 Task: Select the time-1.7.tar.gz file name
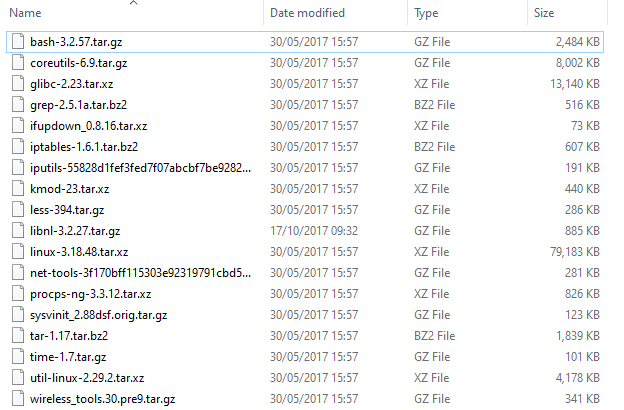tap(68, 357)
